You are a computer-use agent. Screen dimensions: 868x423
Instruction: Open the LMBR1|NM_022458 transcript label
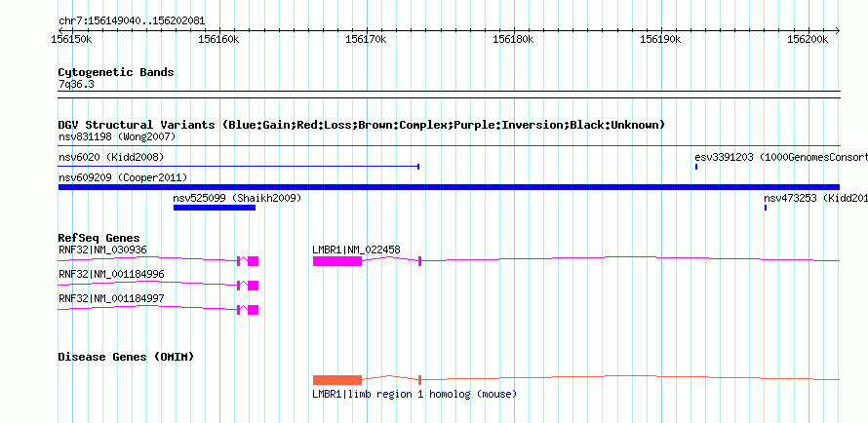357,250
